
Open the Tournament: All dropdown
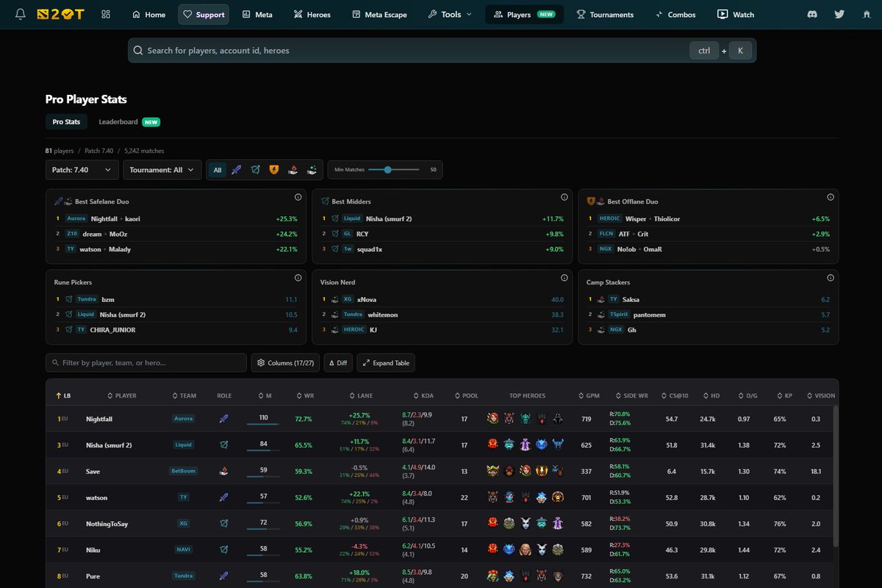point(162,170)
